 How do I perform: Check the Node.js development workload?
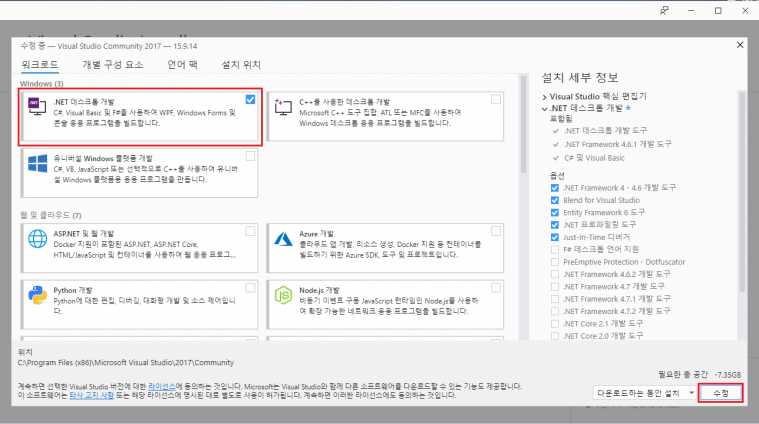[x=496, y=288]
